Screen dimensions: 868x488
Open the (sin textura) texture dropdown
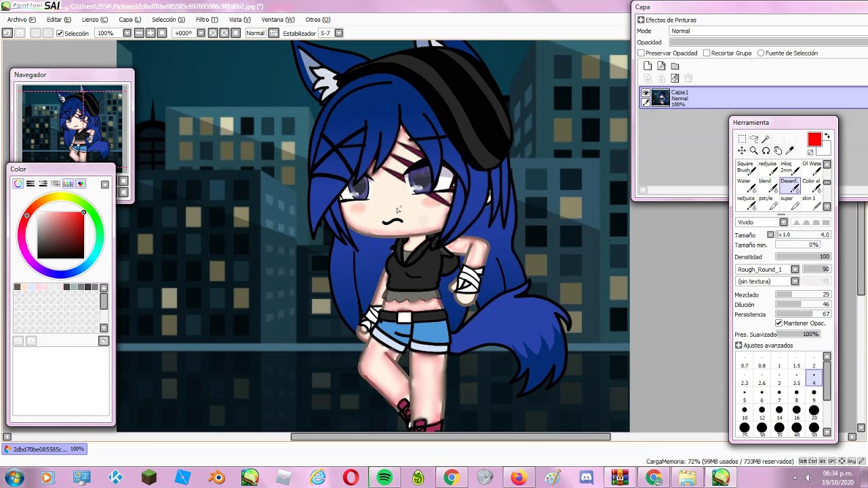click(x=795, y=281)
